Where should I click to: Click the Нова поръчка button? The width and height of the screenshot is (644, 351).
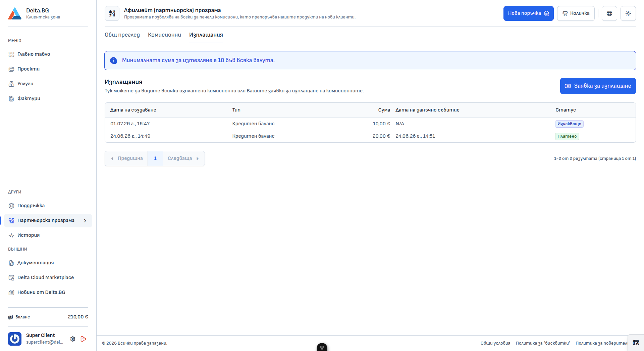(x=528, y=13)
